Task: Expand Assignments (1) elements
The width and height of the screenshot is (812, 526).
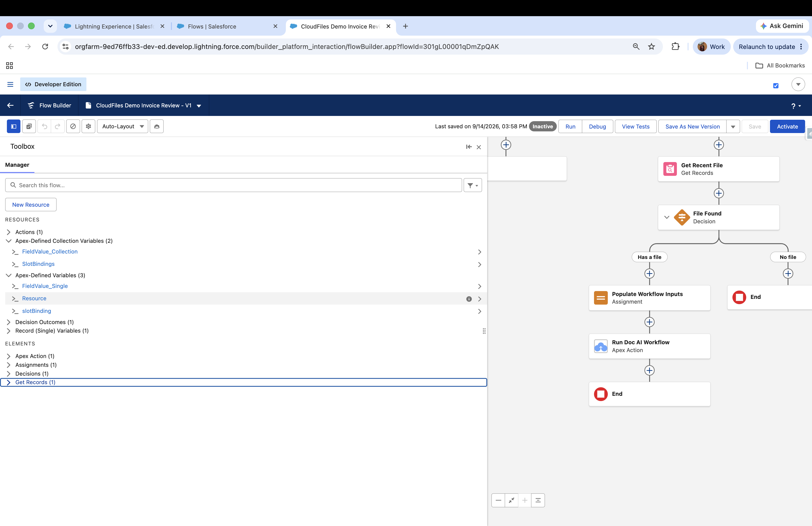Action: coord(9,365)
